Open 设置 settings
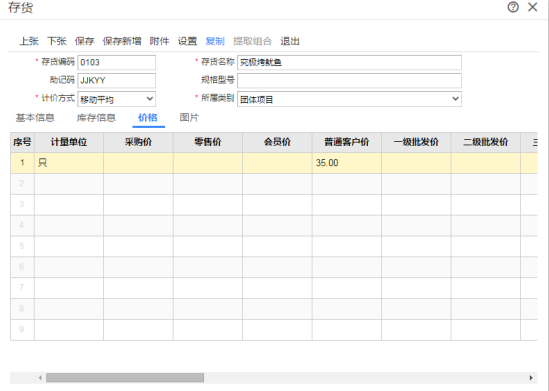Image resolution: width=549 pixels, height=391 pixels. (x=187, y=41)
